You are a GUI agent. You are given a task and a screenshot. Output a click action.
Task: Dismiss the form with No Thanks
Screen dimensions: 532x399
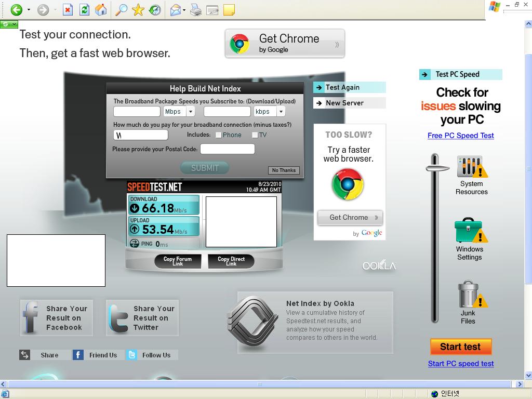(284, 170)
